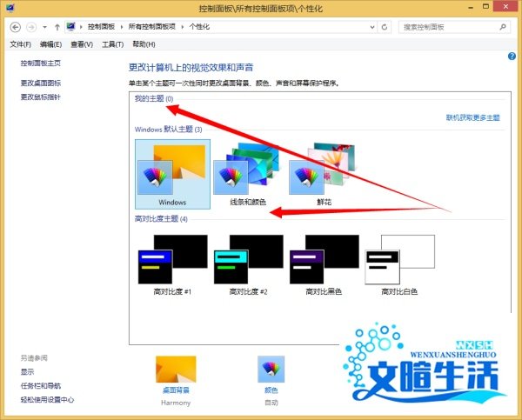The width and height of the screenshot is (522, 420).
Task: Open help via the blue question mark
Action: tap(512, 57)
